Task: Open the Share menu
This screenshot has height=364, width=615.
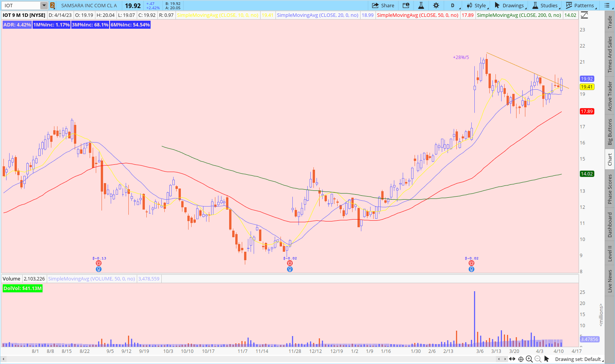Action: pos(383,5)
